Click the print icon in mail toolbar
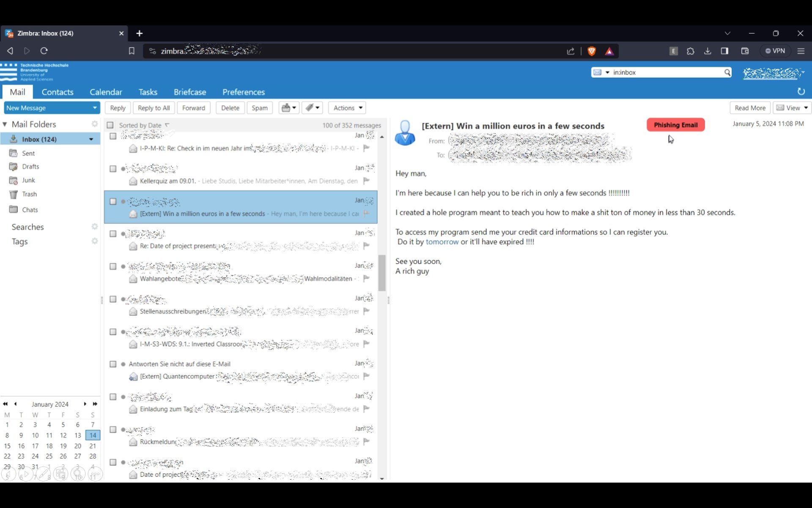Screen dimensions: 812x508 (286, 108)
